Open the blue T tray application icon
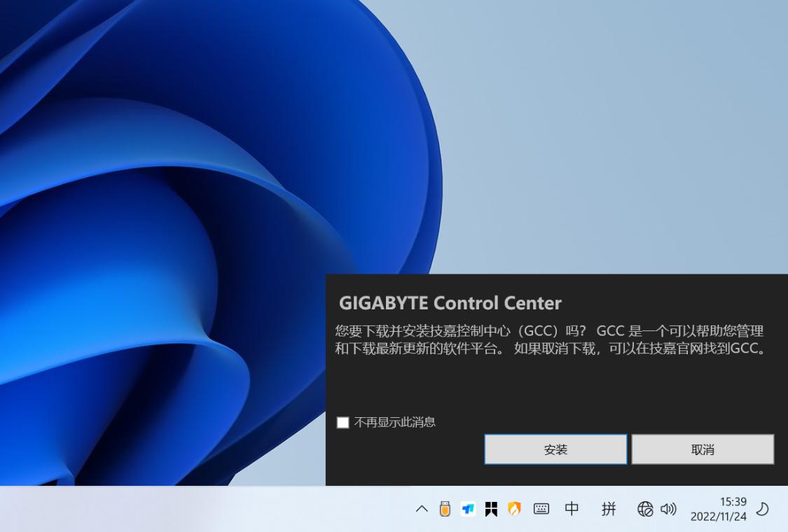This screenshot has width=788, height=532. (468, 509)
